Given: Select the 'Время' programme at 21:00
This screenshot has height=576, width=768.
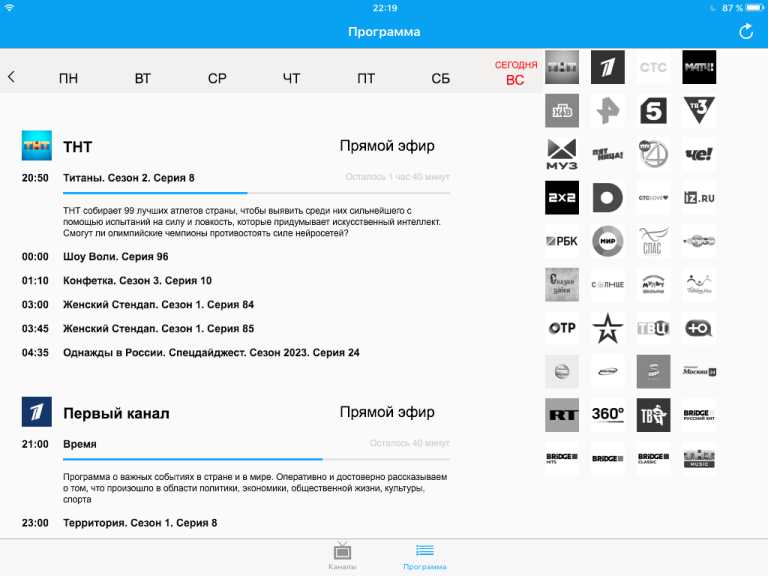Looking at the screenshot, I should (x=80, y=444).
